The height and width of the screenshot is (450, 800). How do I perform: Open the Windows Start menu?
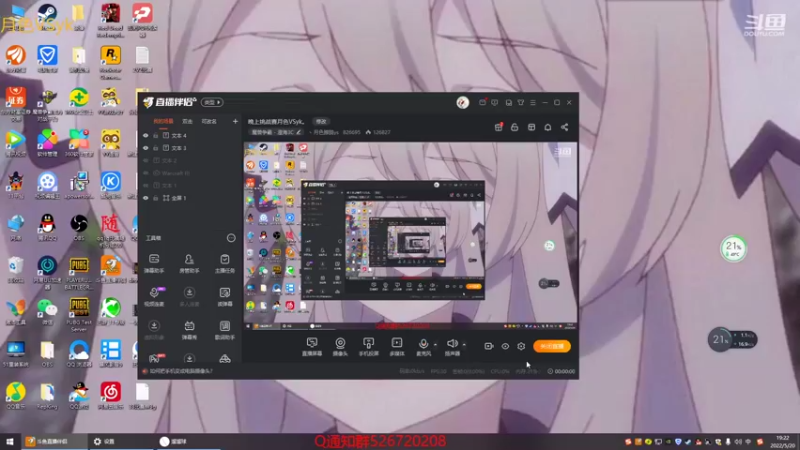tap(9, 441)
